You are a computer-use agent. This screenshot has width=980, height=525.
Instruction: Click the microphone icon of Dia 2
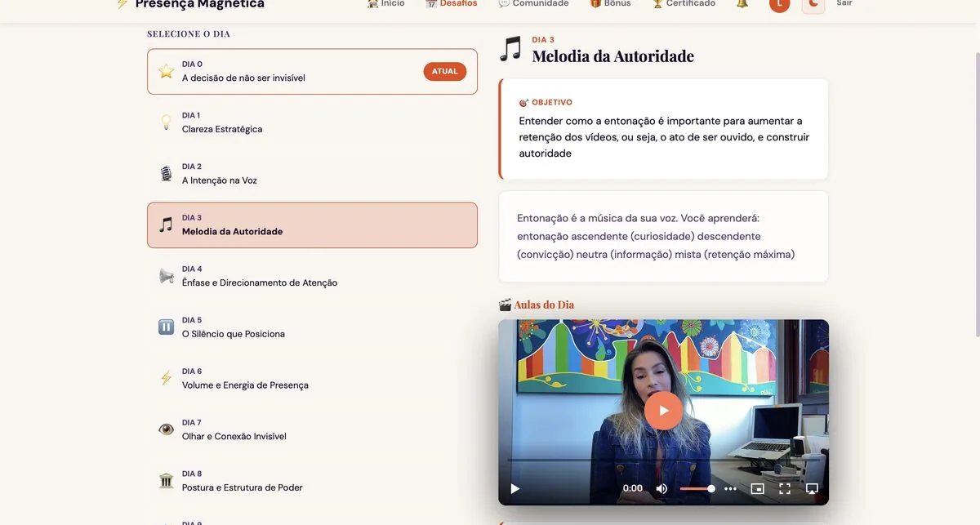pos(166,174)
